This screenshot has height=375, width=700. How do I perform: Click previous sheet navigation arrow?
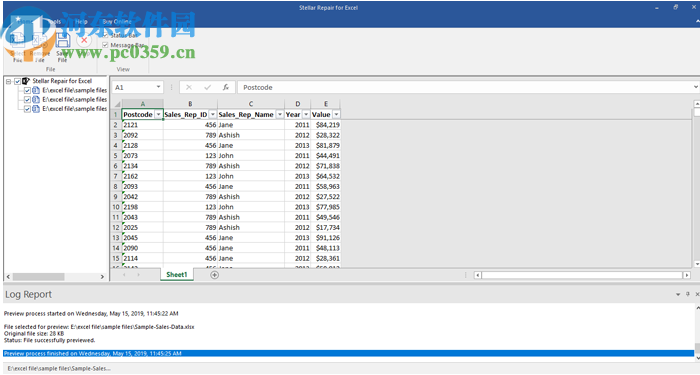tap(124, 275)
